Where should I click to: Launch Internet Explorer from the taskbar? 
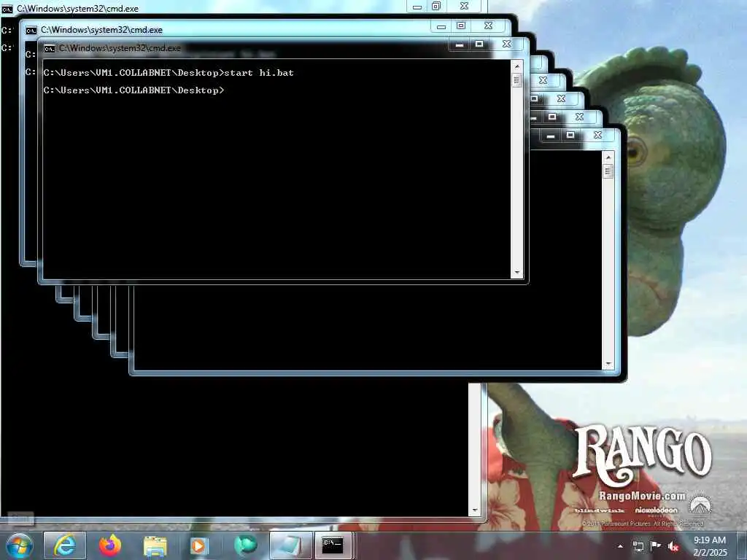[x=65, y=545]
